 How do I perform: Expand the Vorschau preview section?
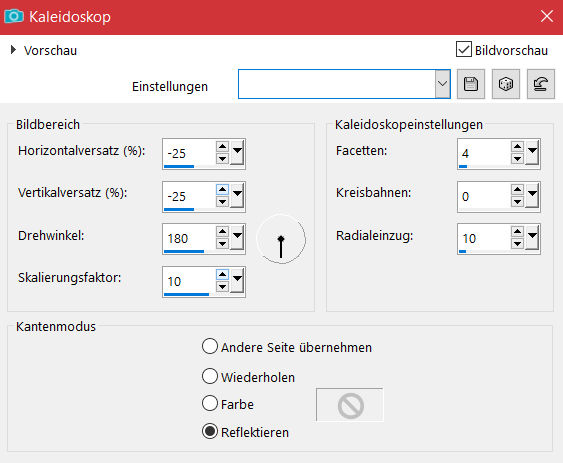click(x=13, y=50)
